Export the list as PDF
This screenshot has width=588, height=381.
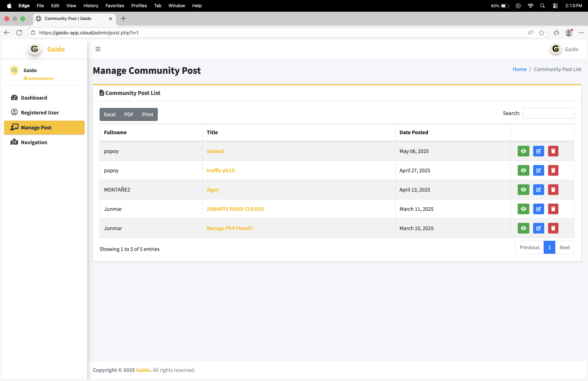[x=128, y=114]
